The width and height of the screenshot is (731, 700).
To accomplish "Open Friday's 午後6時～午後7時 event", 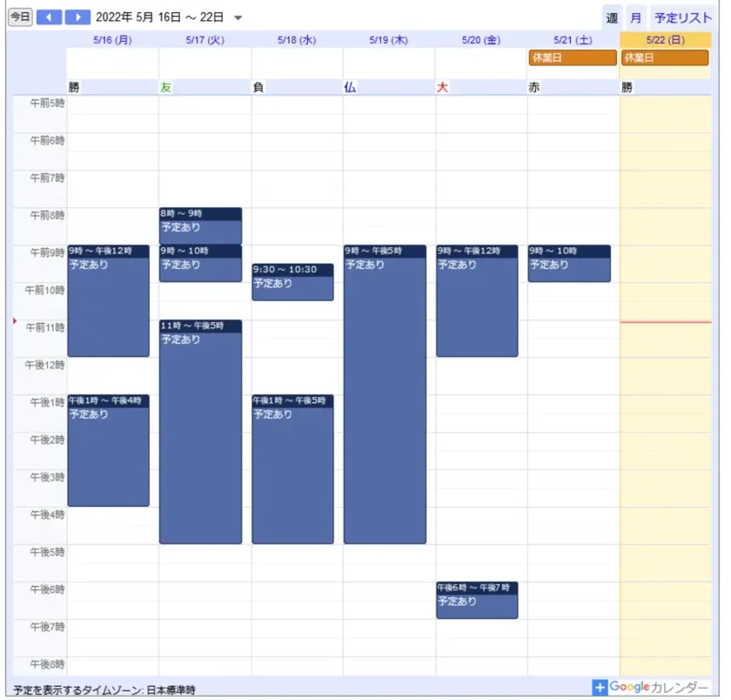I will coord(477,601).
